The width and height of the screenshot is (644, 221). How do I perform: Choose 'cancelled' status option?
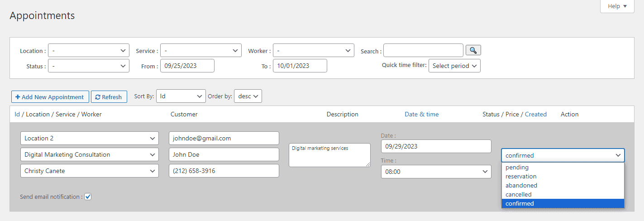[519, 195]
